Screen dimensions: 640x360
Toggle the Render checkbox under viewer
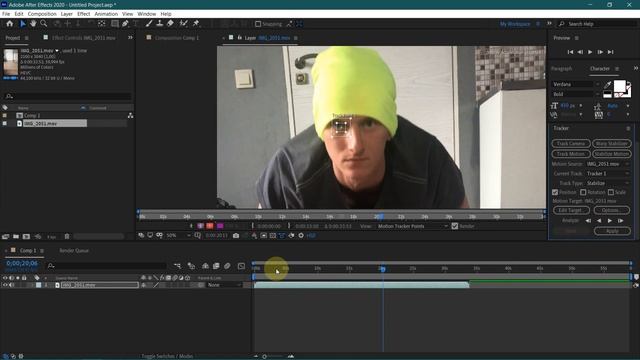tap(455, 226)
